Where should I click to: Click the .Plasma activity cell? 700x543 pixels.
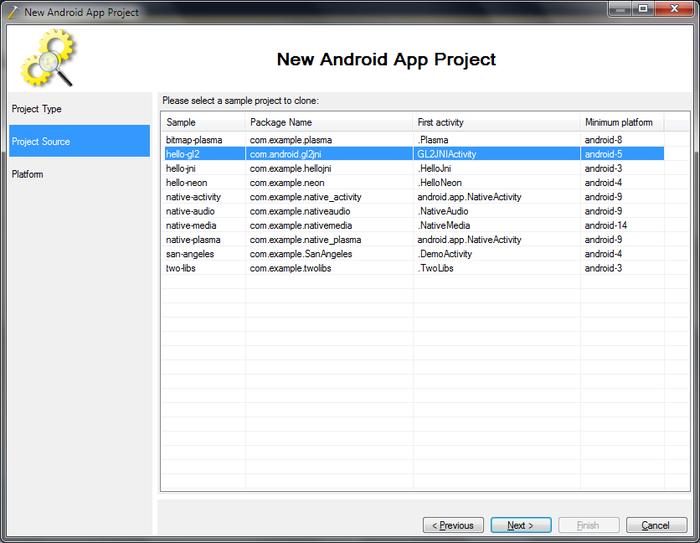433,140
